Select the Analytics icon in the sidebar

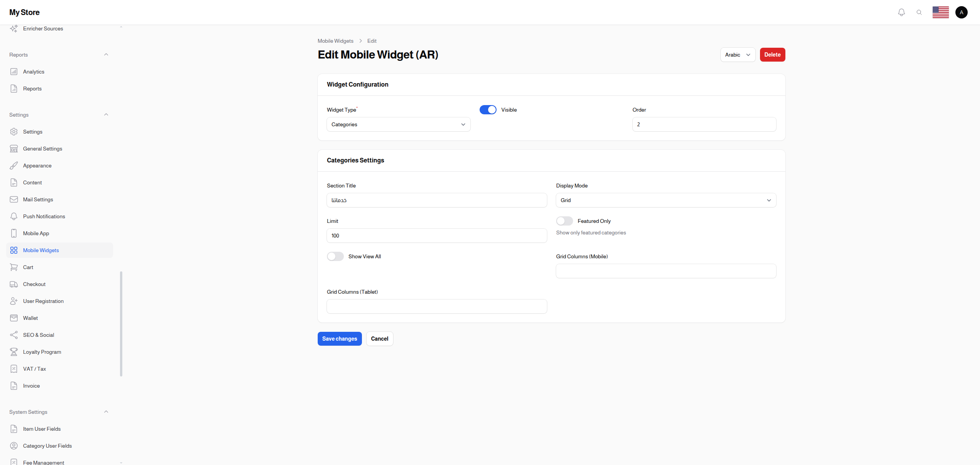[14, 72]
